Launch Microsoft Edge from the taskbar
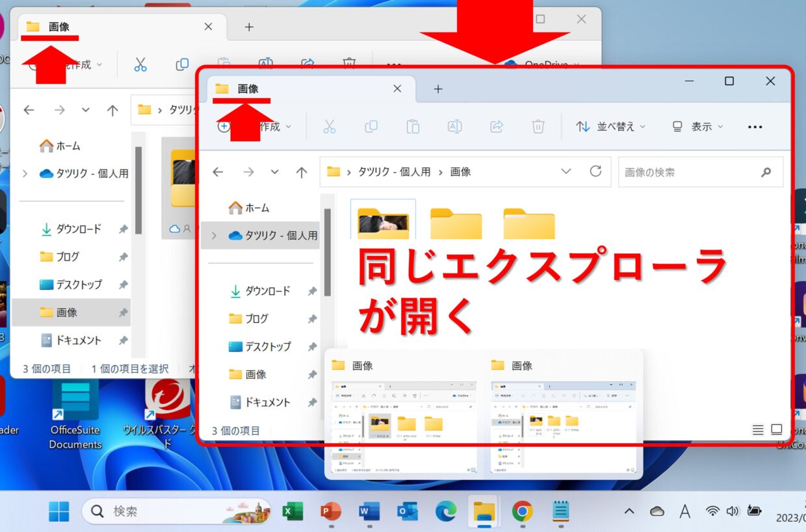806x532 pixels. pos(446,512)
